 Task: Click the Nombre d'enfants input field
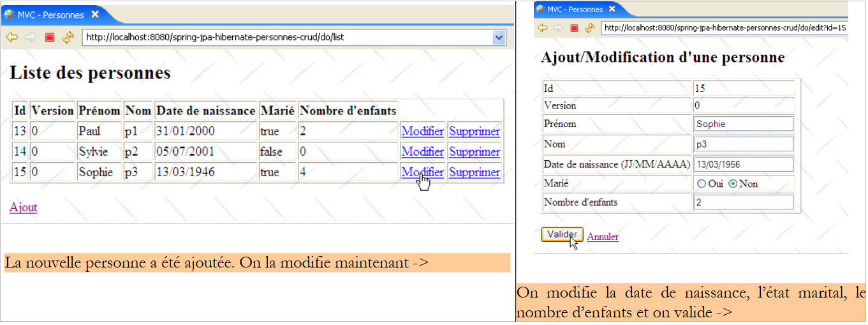pos(744,202)
